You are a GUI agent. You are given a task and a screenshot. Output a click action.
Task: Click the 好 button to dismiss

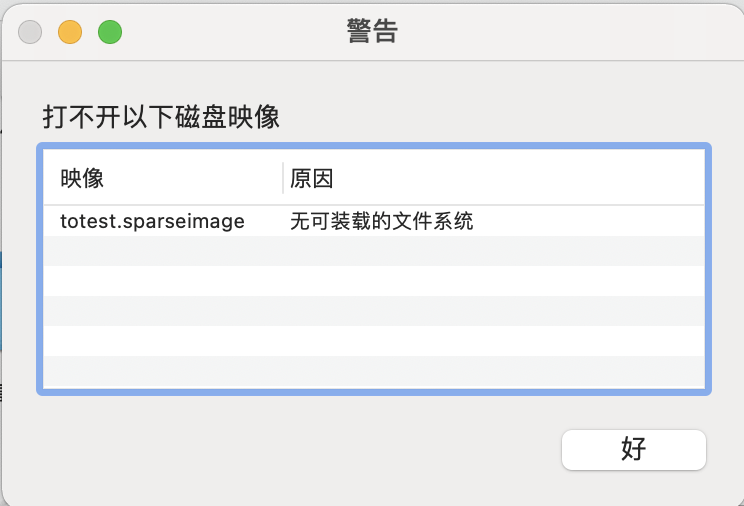click(633, 449)
